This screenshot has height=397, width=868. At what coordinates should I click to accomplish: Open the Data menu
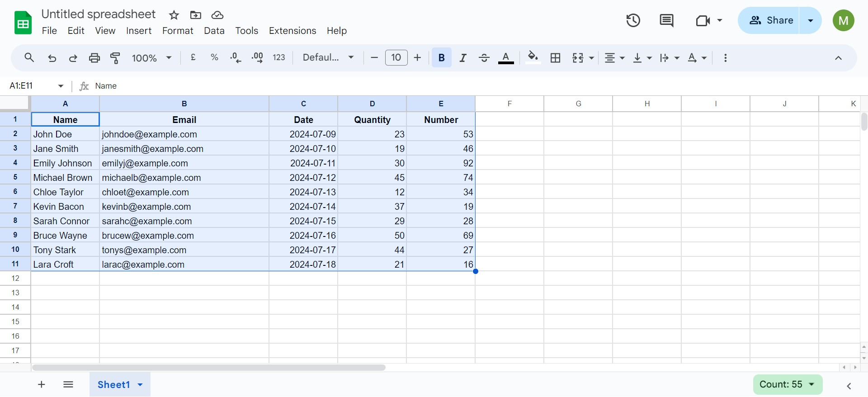pyautogui.click(x=214, y=31)
